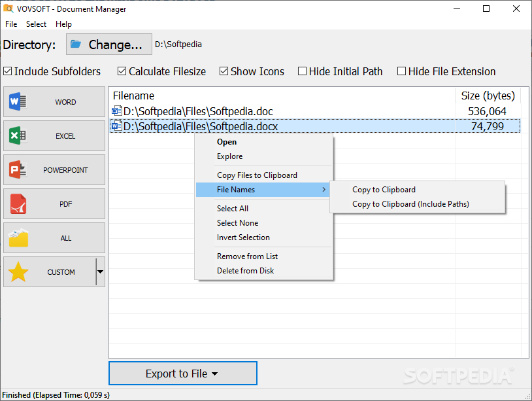Click the yellow folder ALL icon
This screenshot has width=532, height=401.
[x=18, y=237]
